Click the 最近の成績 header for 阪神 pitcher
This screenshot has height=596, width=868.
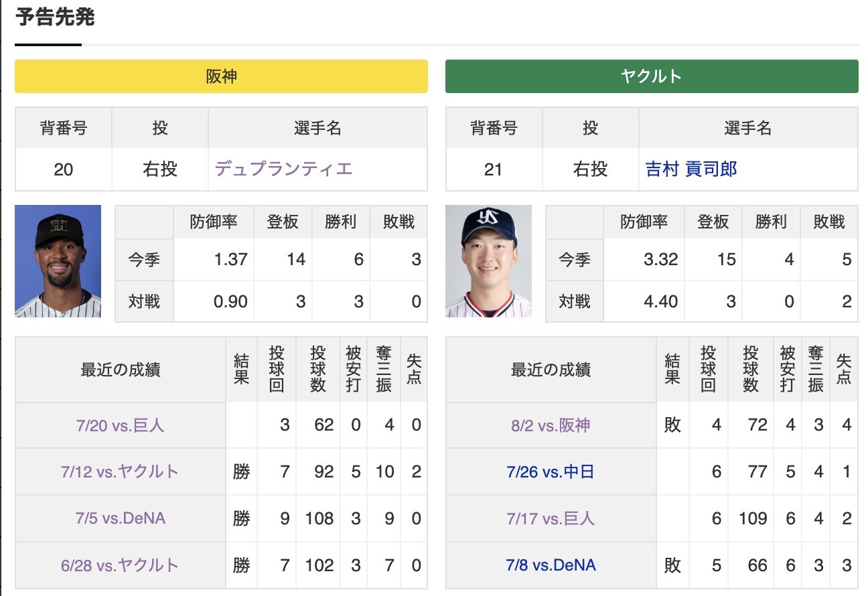tap(119, 369)
